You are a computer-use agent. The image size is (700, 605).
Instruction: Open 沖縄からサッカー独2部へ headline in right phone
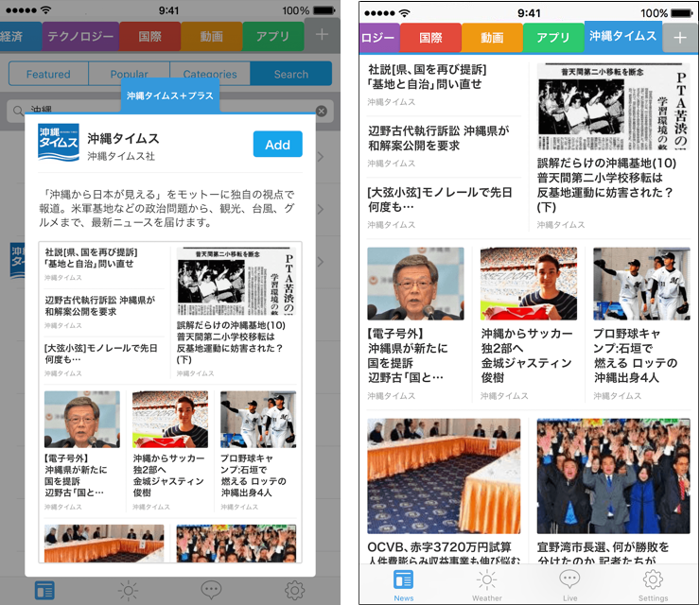(x=527, y=355)
